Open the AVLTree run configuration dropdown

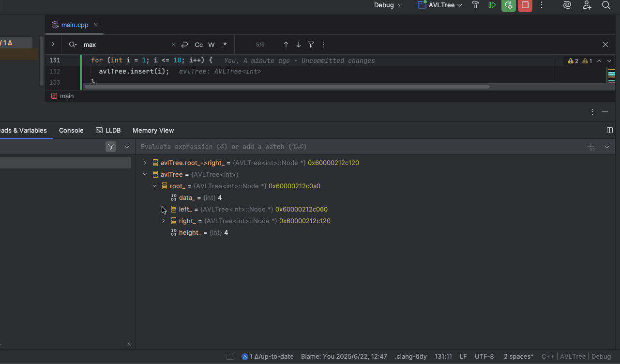click(440, 5)
